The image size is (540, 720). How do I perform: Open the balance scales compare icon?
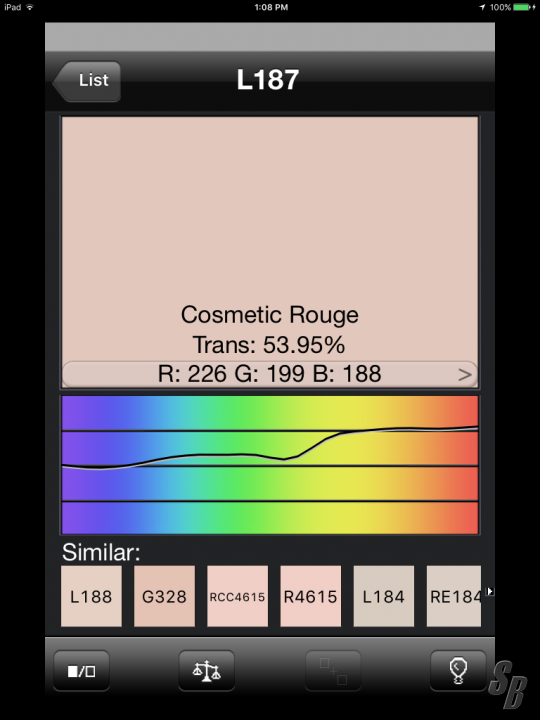207,671
